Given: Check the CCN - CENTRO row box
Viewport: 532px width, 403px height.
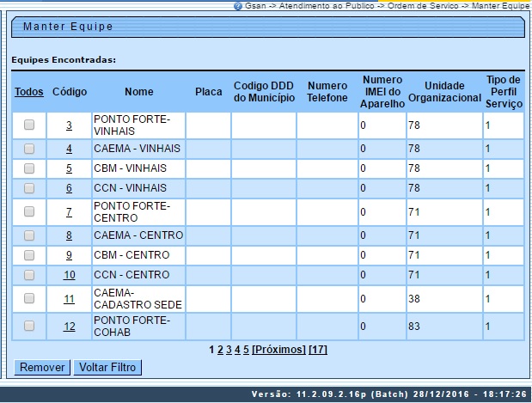Looking at the screenshot, I should click(29, 275).
